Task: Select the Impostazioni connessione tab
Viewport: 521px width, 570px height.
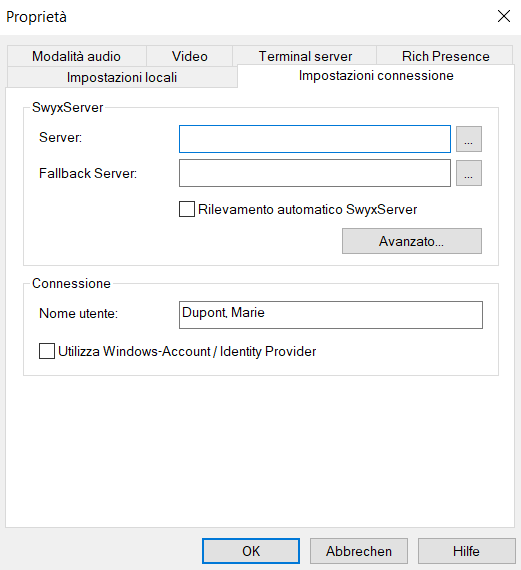Action: (376, 76)
